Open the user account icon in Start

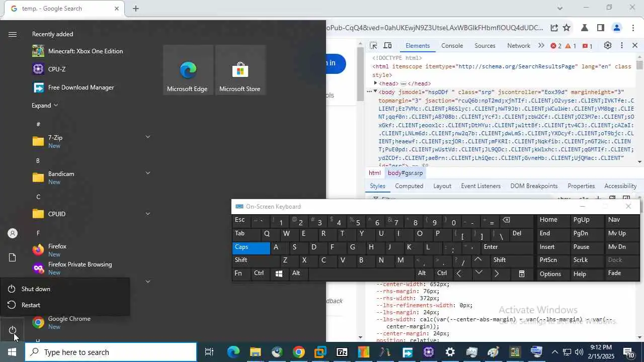(13, 233)
